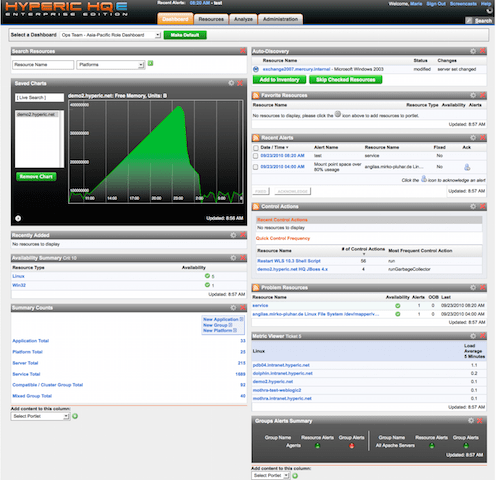Viewport: 496px width, 480px height.
Task: Configure Recently Added portlet gear
Action: [x=233, y=235]
